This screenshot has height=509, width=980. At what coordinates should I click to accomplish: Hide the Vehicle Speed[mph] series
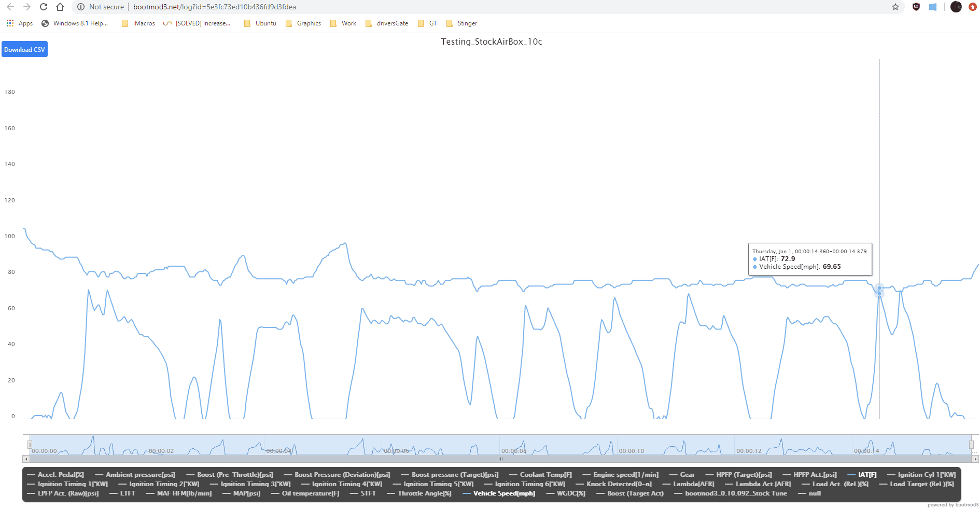click(x=499, y=493)
